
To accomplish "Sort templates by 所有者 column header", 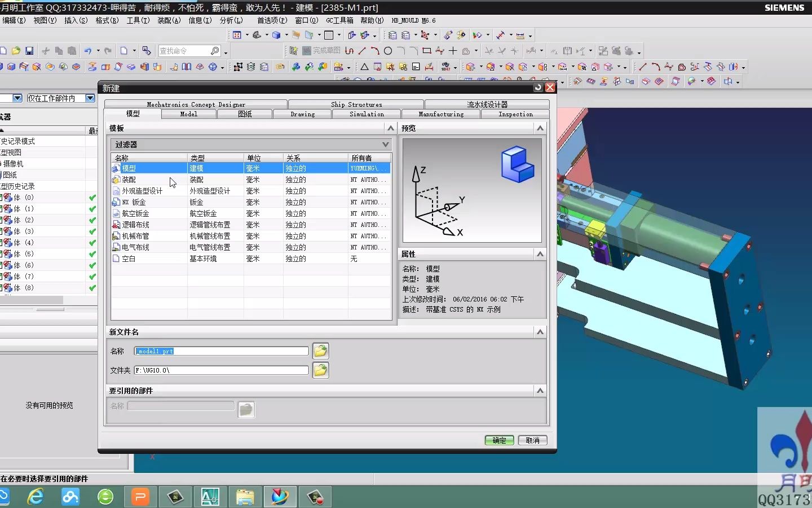I will pos(369,158).
